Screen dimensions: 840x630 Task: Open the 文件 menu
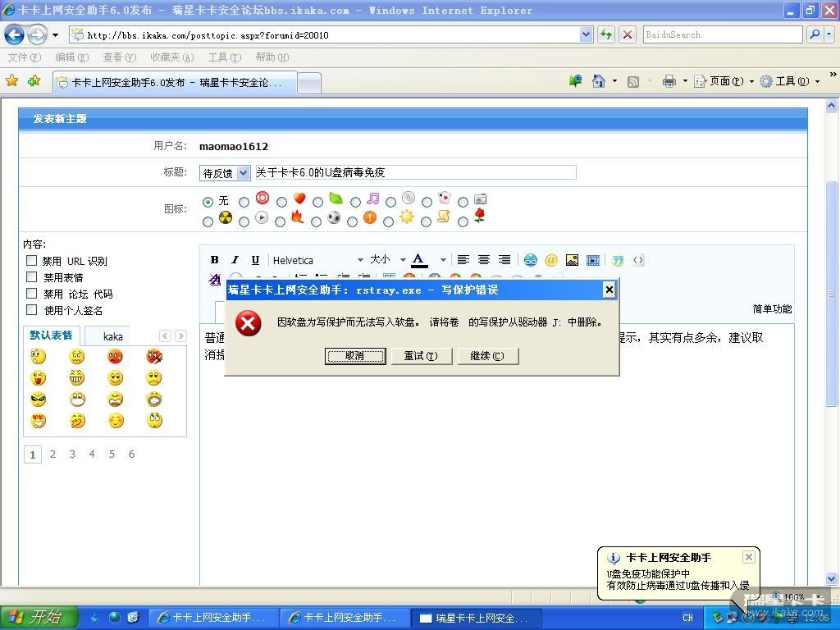coord(25,57)
